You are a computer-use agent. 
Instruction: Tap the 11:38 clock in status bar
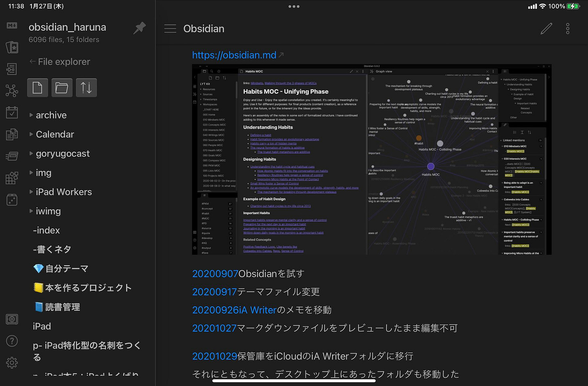pos(16,6)
